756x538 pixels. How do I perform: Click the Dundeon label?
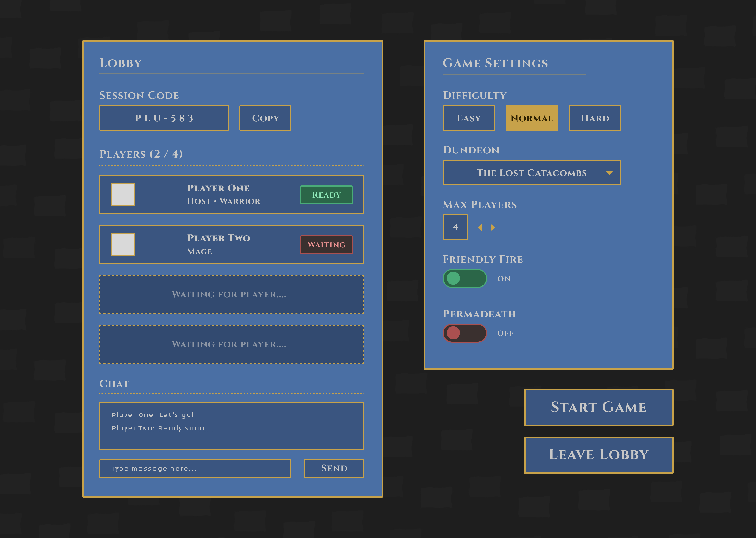click(x=471, y=150)
